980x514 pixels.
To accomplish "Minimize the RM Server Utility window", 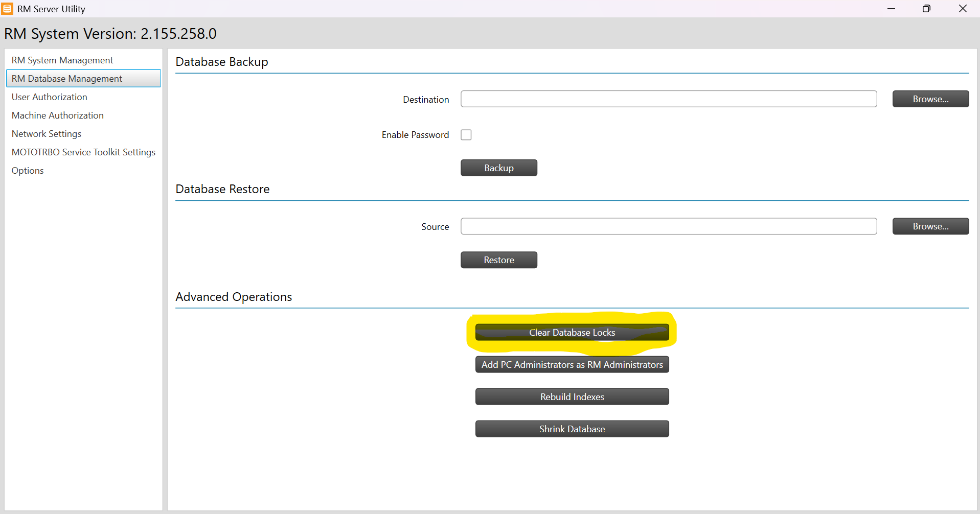I will [891, 9].
